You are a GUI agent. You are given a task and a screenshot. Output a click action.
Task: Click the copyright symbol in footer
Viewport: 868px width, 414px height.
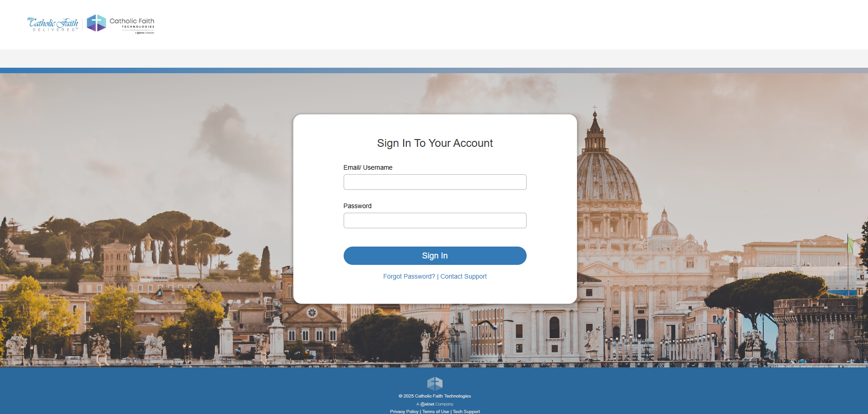point(400,396)
